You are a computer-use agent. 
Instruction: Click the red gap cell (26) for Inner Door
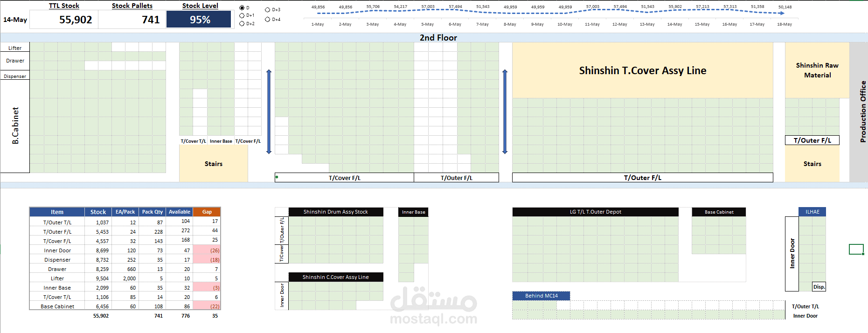pos(207,250)
